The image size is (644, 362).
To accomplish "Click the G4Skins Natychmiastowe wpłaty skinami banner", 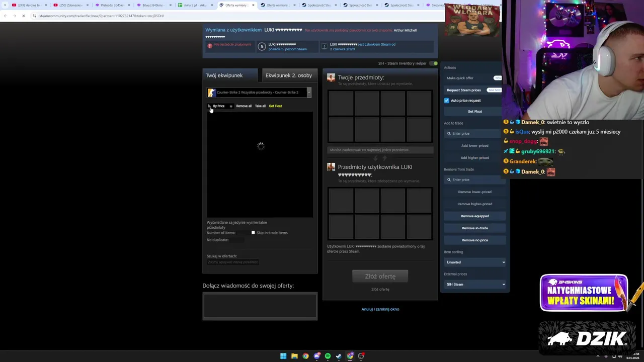I will pos(584,293).
